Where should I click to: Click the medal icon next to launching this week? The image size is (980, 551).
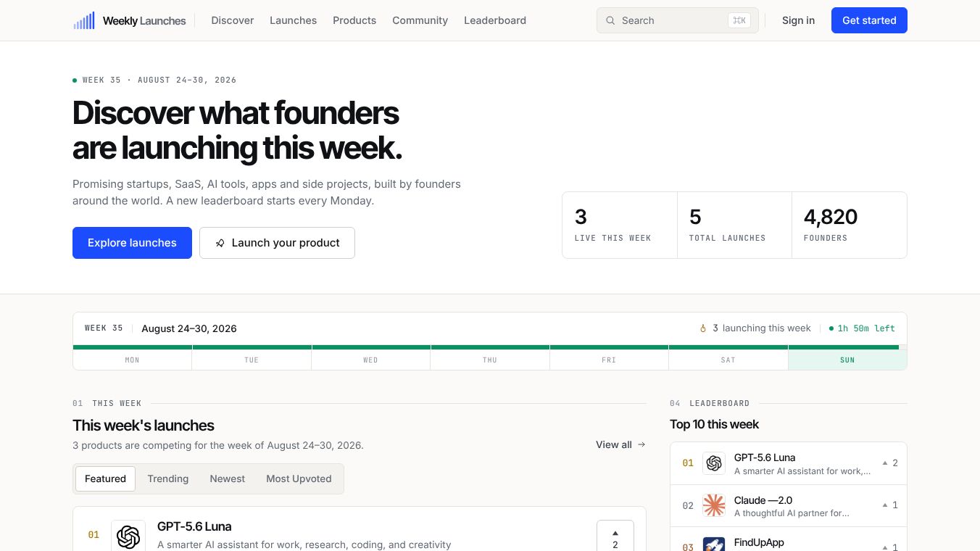[x=702, y=328]
